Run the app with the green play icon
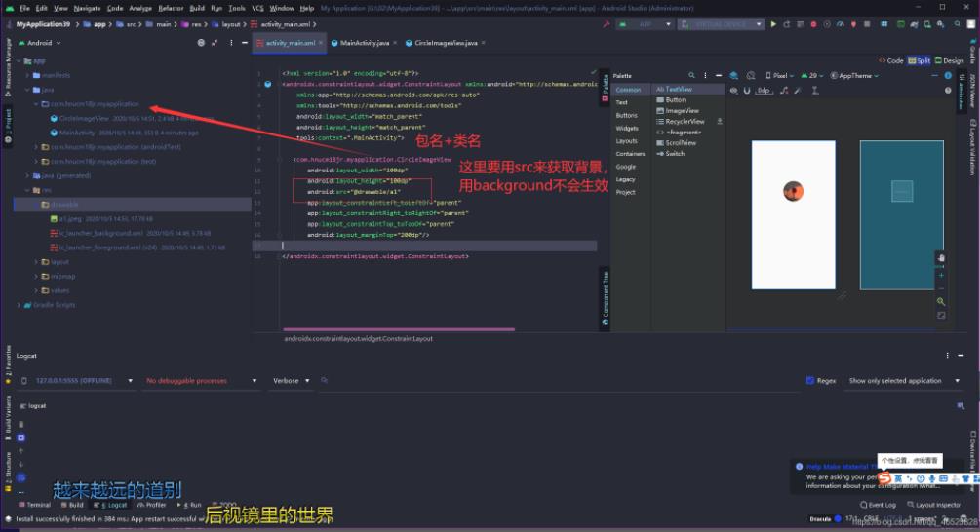The width and height of the screenshot is (980, 532). [x=773, y=24]
